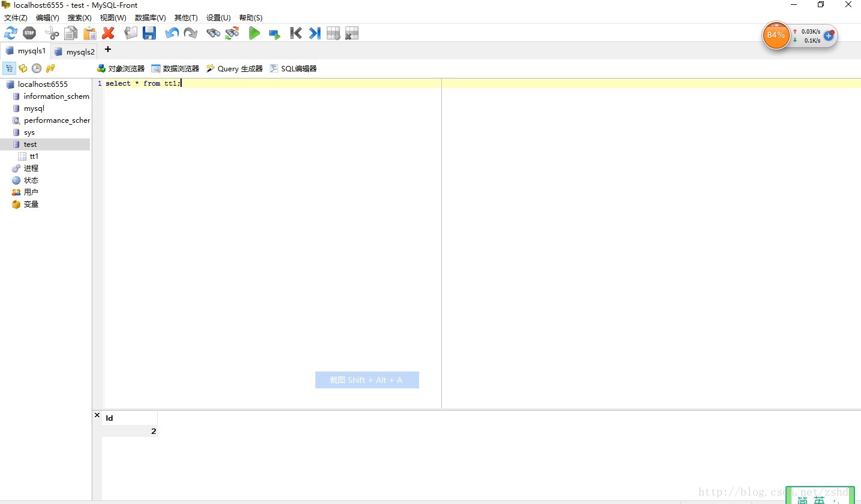Switch to the mysqls2 connection tab
Viewport: 861px width, 504px height.
(x=75, y=52)
